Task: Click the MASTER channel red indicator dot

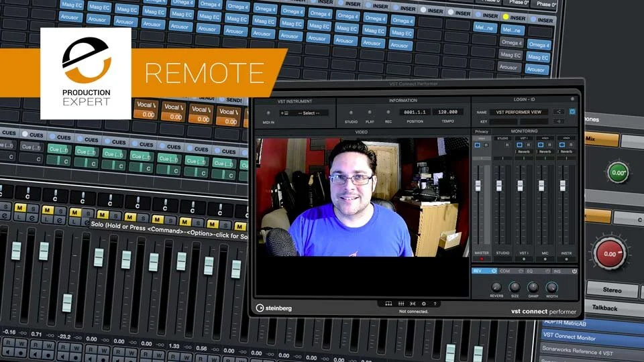Action: tap(482, 259)
